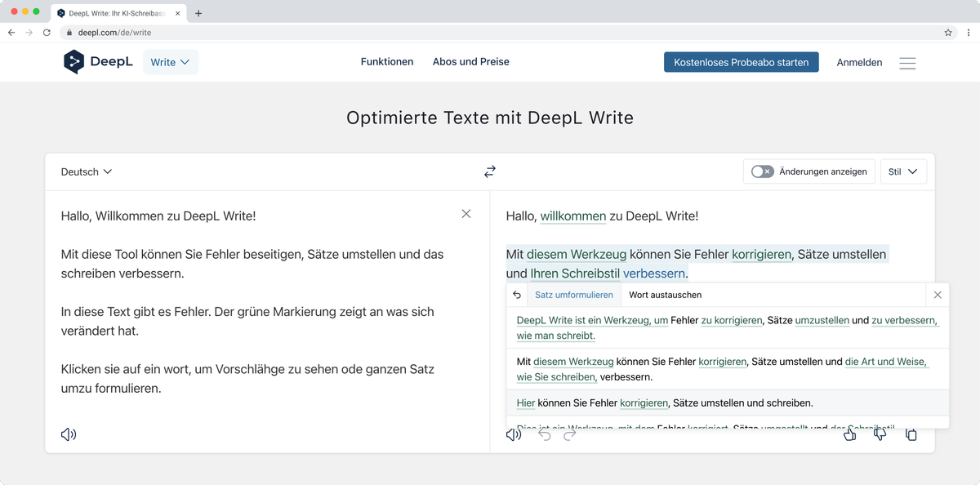Open the Stil dropdown

[x=903, y=171]
